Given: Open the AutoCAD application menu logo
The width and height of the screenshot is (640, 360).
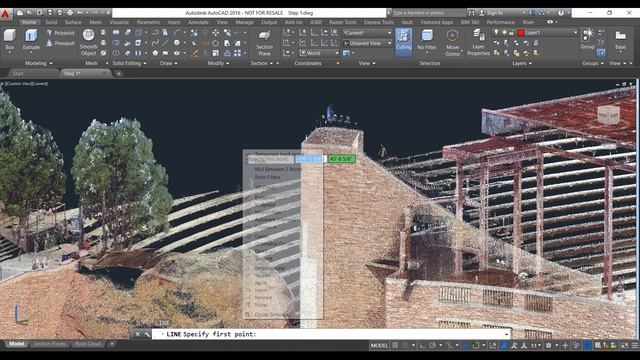Looking at the screenshot, I should point(5,14).
